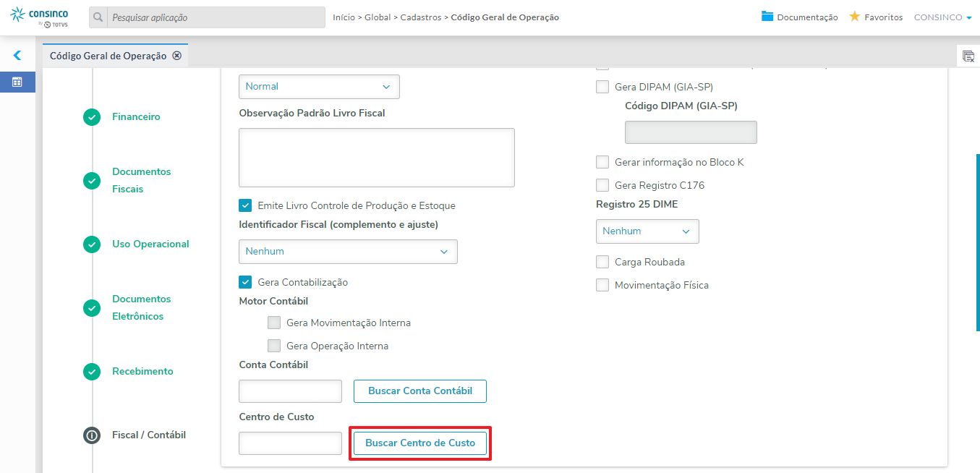The width and height of the screenshot is (980, 473).
Task: Open the CONSINCO user menu
Action: 942,17
